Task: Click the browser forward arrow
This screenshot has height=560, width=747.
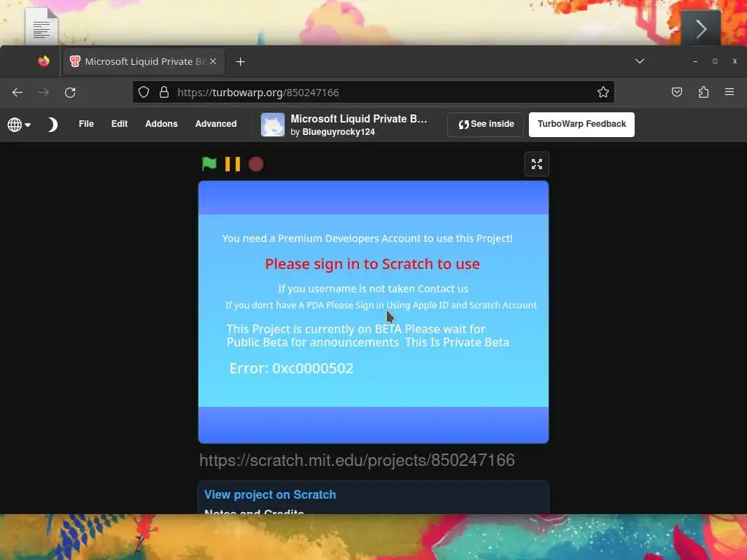Action: point(44,93)
